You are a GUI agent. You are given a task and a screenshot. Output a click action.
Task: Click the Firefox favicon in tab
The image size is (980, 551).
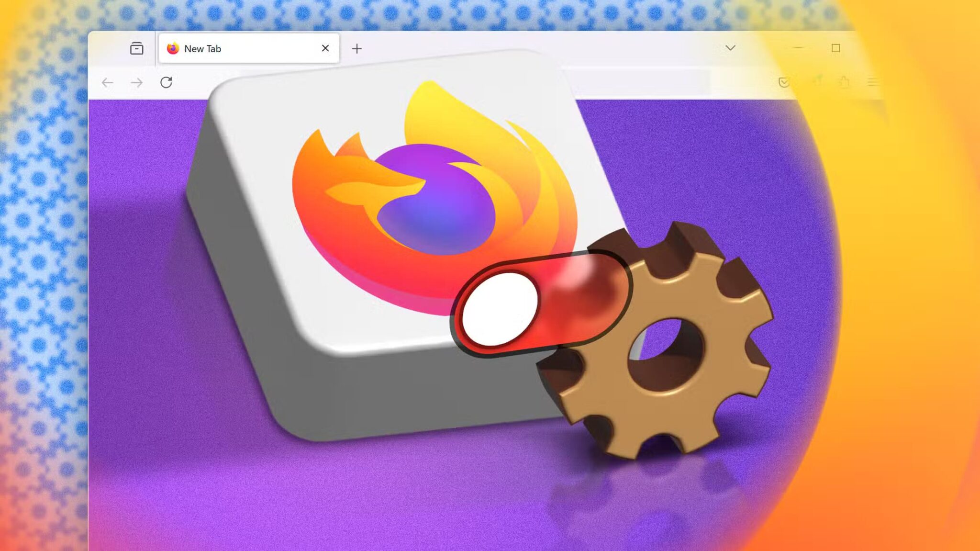[x=174, y=48]
